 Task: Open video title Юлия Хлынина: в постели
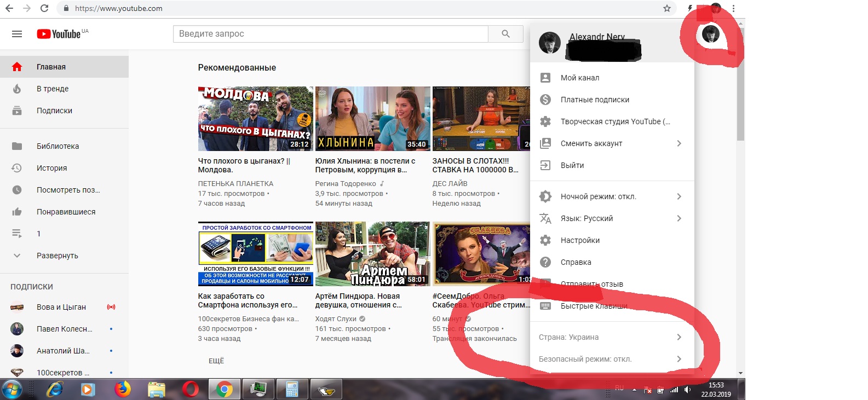(365, 165)
